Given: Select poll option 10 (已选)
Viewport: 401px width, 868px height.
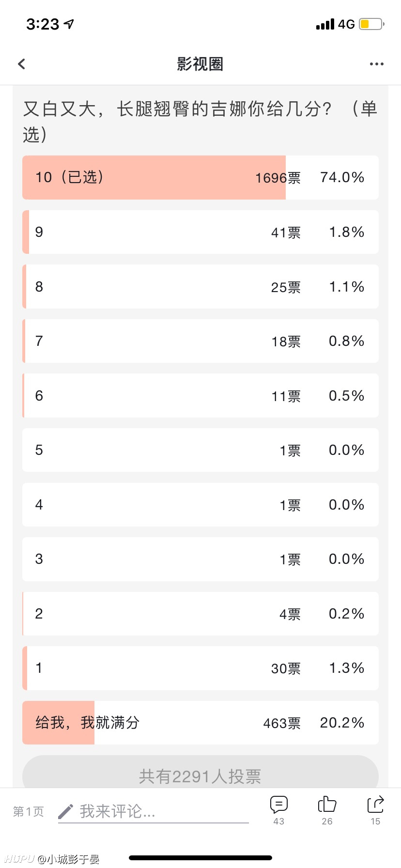Looking at the screenshot, I should point(200,177).
